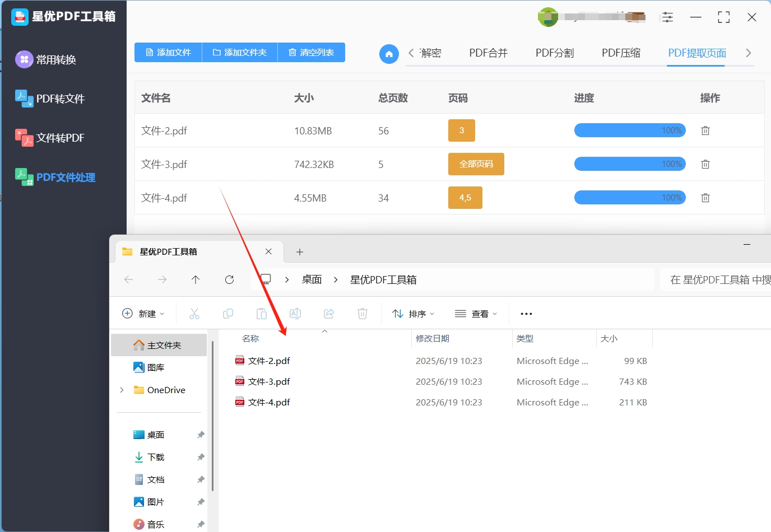This screenshot has width=771, height=532.
Task: Add a new Explorer tab
Action: coord(300,252)
